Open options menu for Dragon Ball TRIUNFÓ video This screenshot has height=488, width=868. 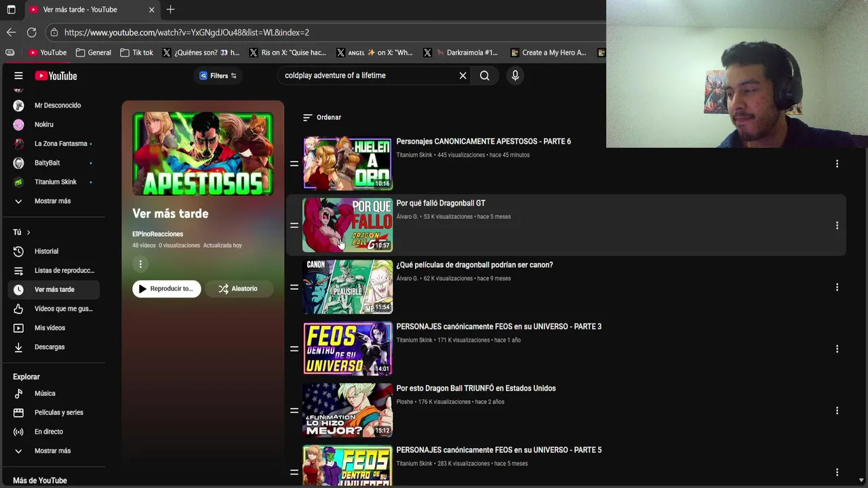click(x=837, y=410)
